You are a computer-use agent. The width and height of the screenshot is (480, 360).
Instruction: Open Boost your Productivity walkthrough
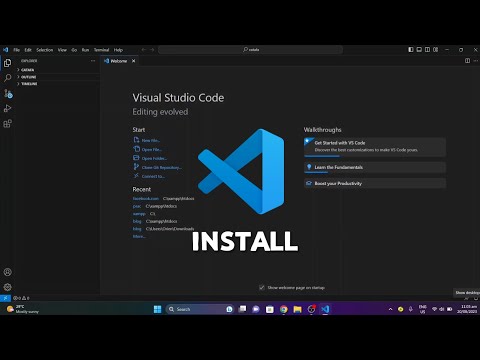pyautogui.click(x=375, y=183)
